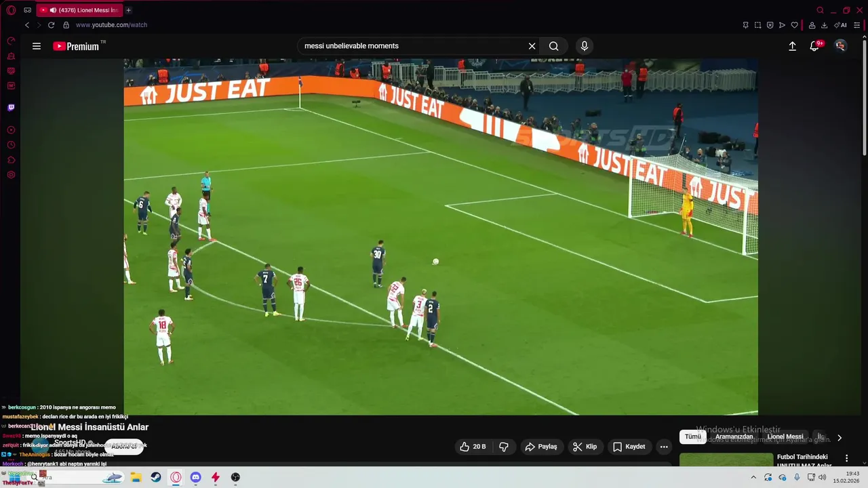Open the YouTube hamburger guide menu

(37, 46)
